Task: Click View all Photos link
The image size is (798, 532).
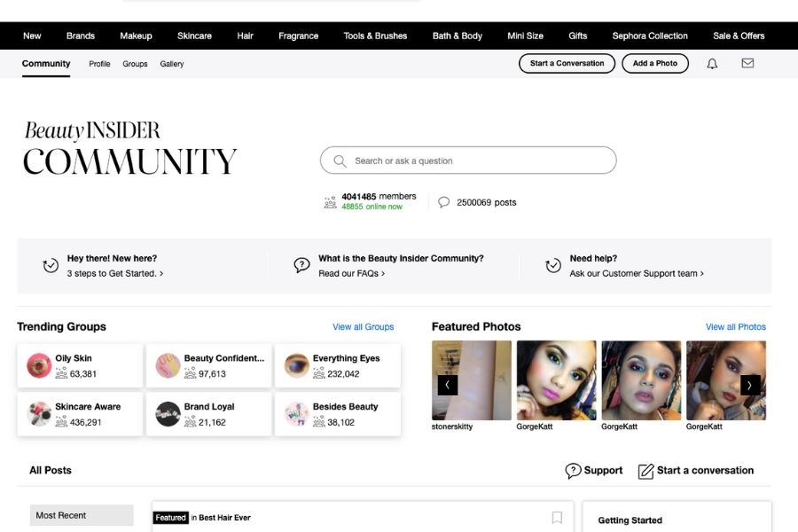Action: tap(735, 327)
